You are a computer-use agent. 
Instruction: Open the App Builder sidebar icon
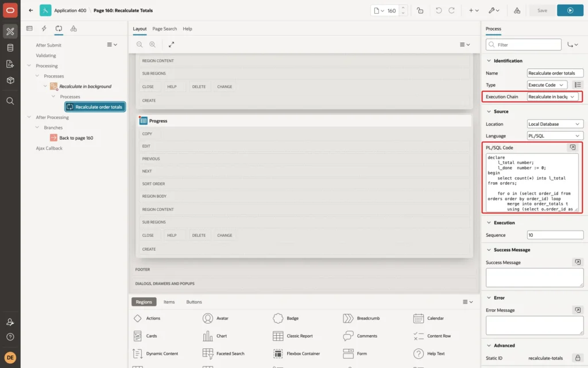tap(10, 31)
